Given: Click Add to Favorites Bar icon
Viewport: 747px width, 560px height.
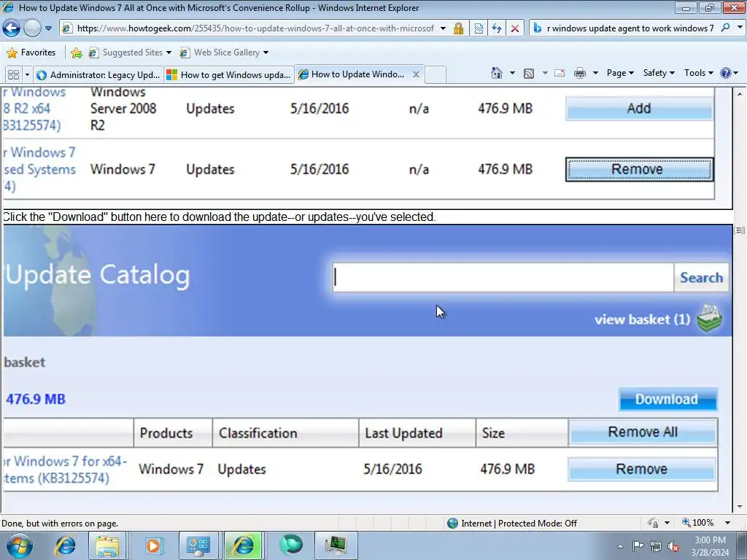Looking at the screenshot, I should point(76,52).
